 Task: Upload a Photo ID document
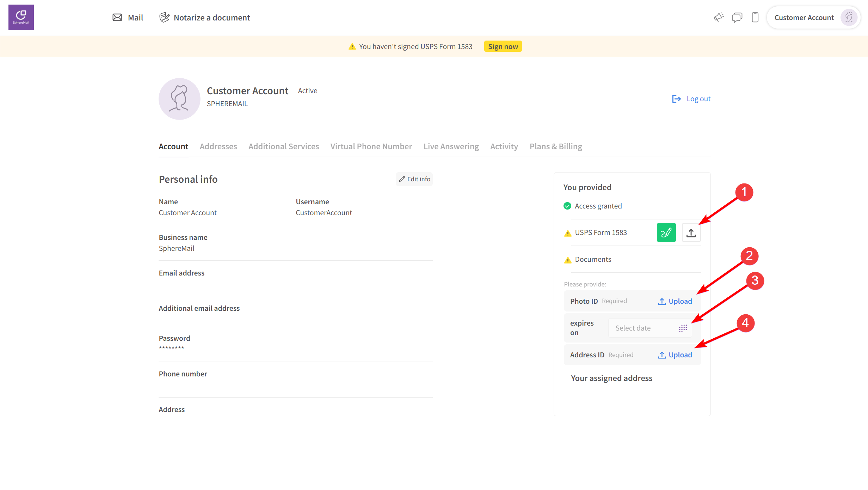click(x=675, y=301)
